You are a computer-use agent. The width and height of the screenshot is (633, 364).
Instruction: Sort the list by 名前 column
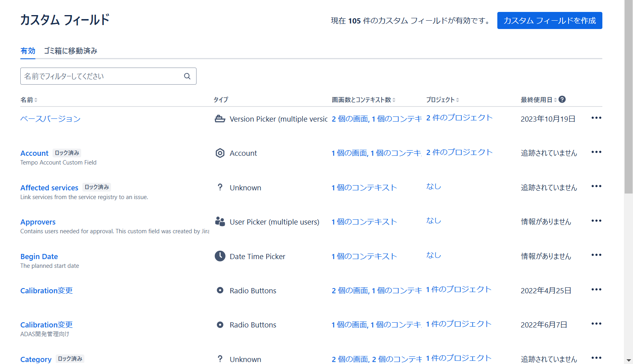29,100
